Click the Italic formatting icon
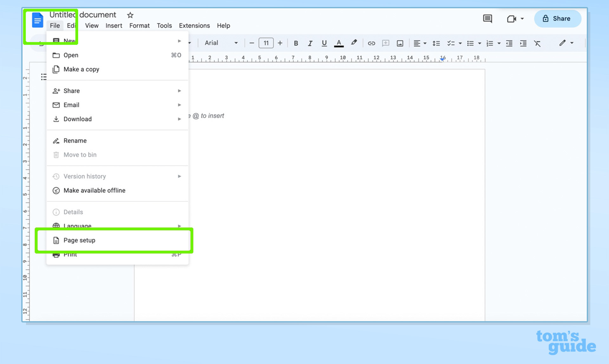Image resolution: width=609 pixels, height=364 pixels. (x=310, y=43)
